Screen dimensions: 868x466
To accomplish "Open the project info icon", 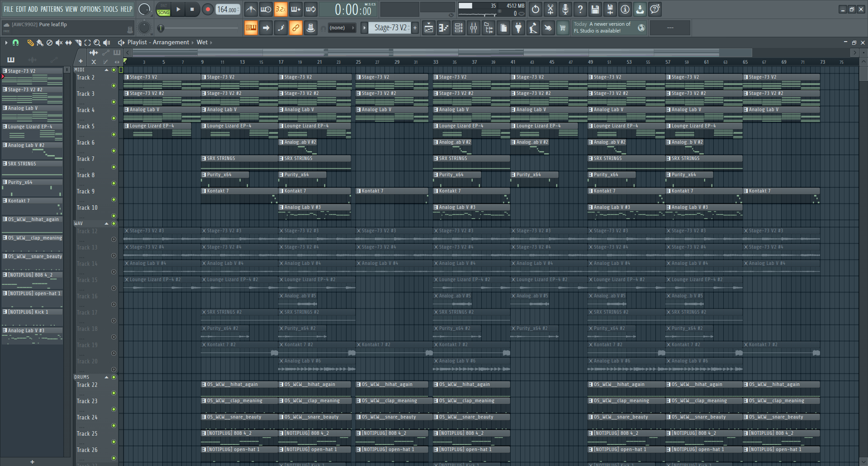I will pos(625,9).
